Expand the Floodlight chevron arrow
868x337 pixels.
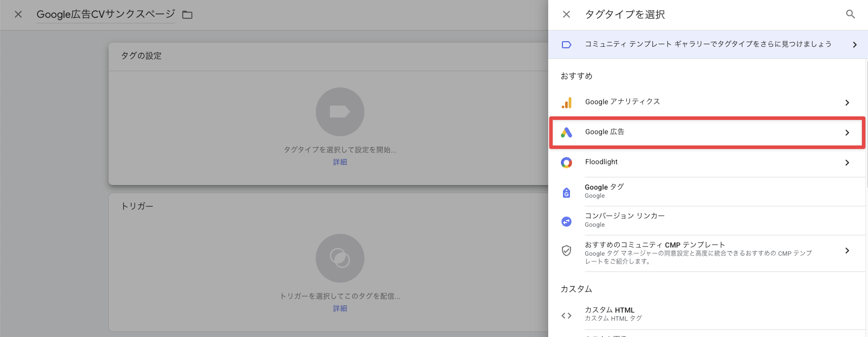[847, 163]
